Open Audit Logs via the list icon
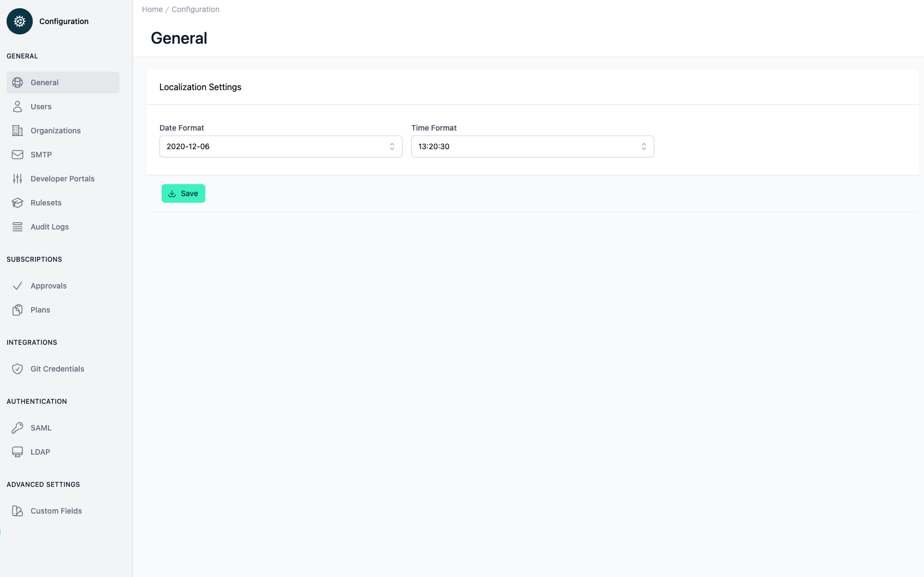This screenshot has height=577, width=924. click(x=17, y=226)
